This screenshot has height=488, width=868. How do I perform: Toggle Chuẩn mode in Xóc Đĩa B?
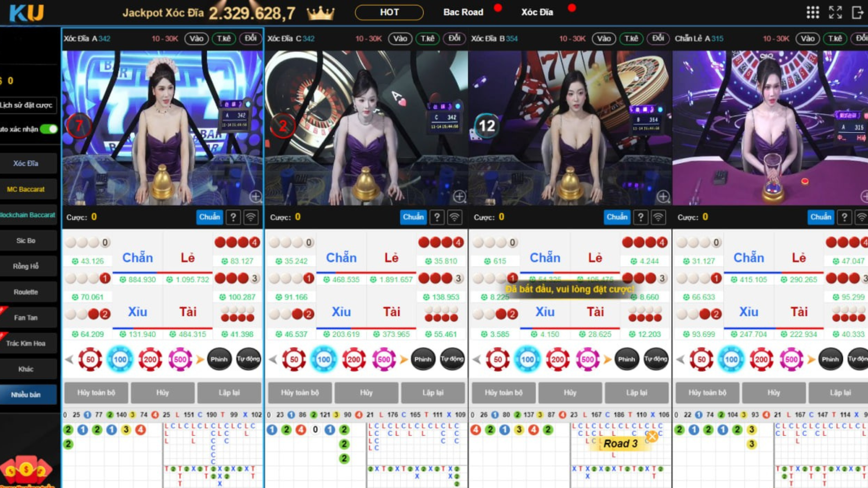coord(617,217)
